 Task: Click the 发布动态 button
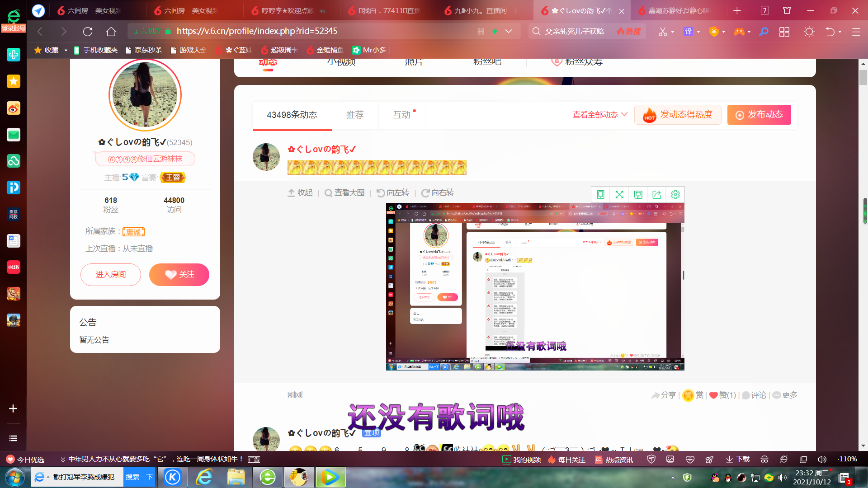759,115
